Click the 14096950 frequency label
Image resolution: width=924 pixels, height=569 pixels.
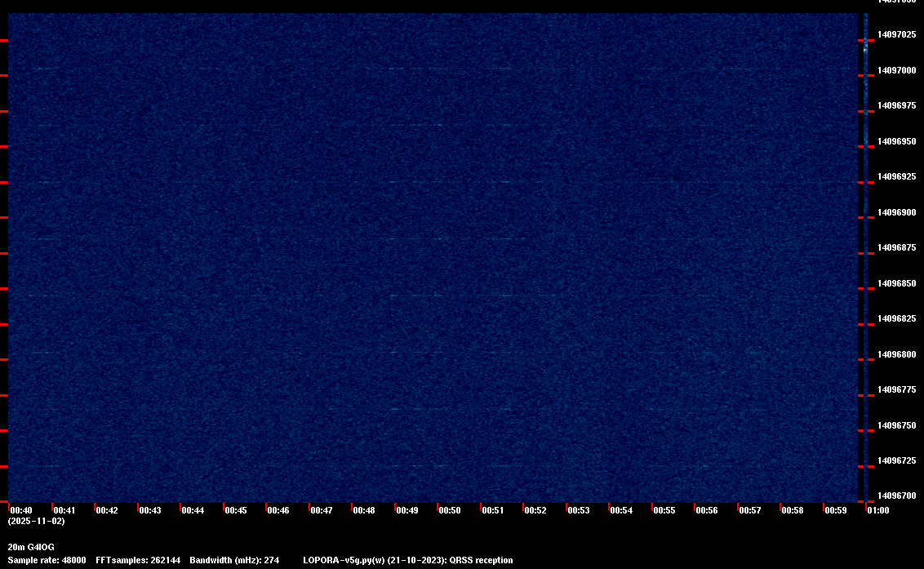click(x=897, y=141)
